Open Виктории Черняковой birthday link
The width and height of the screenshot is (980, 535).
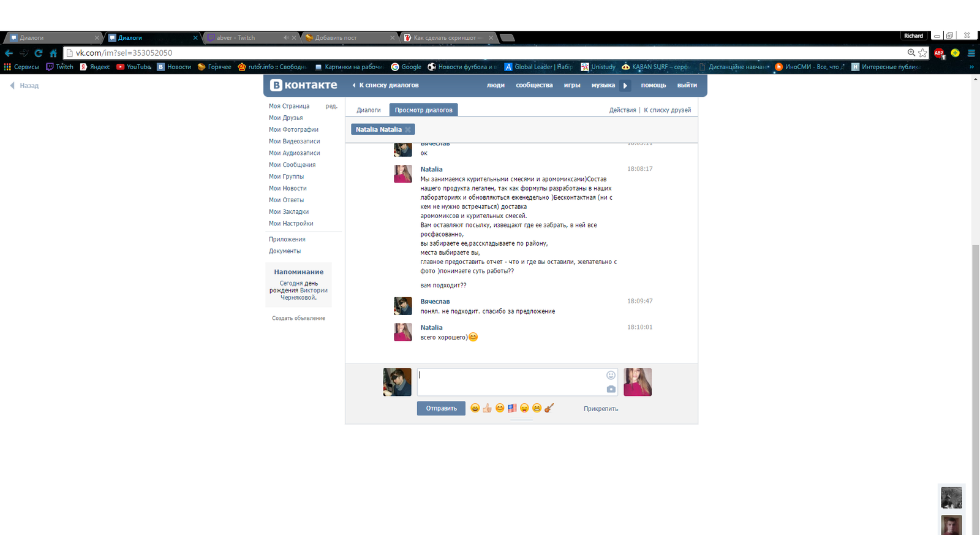pos(305,294)
